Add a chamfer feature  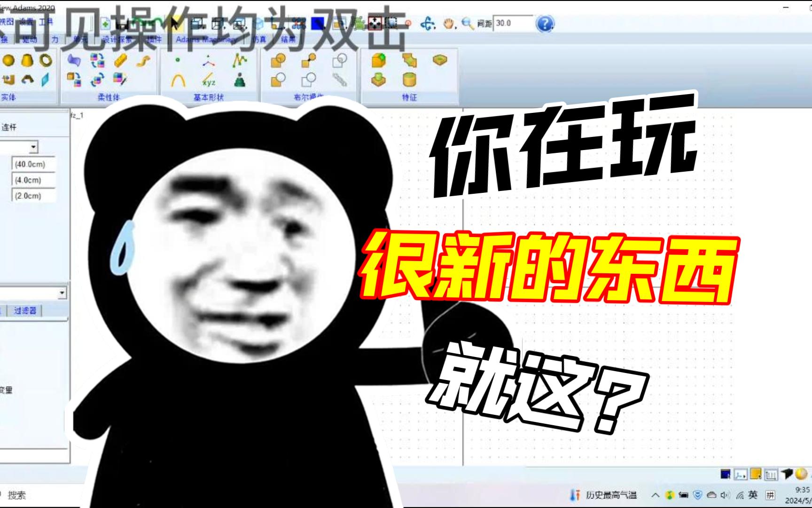(409, 61)
